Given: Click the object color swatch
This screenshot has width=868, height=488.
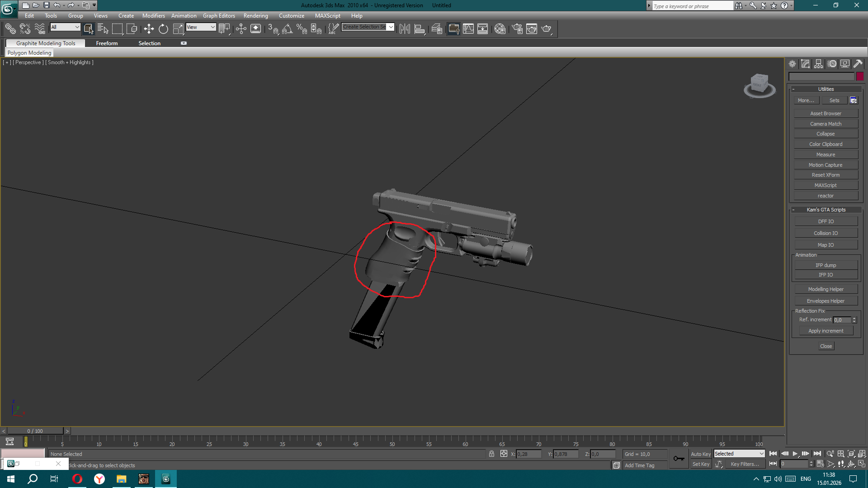Looking at the screenshot, I should (860, 76).
